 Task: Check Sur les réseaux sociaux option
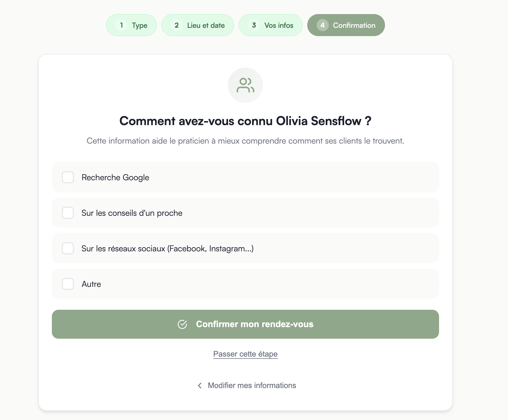pyautogui.click(x=68, y=248)
